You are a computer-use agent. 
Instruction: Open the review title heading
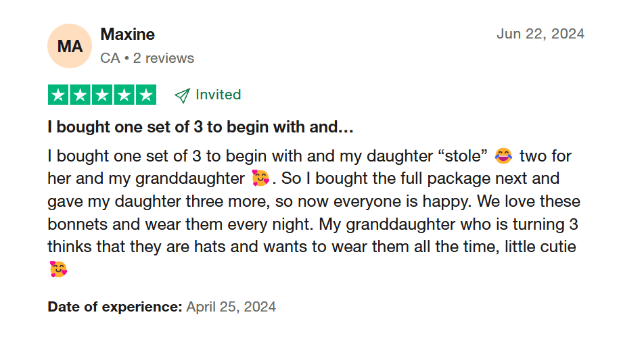200,127
